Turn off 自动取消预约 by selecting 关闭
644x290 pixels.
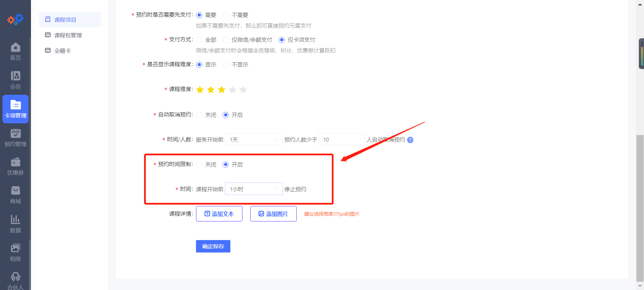coord(199,115)
